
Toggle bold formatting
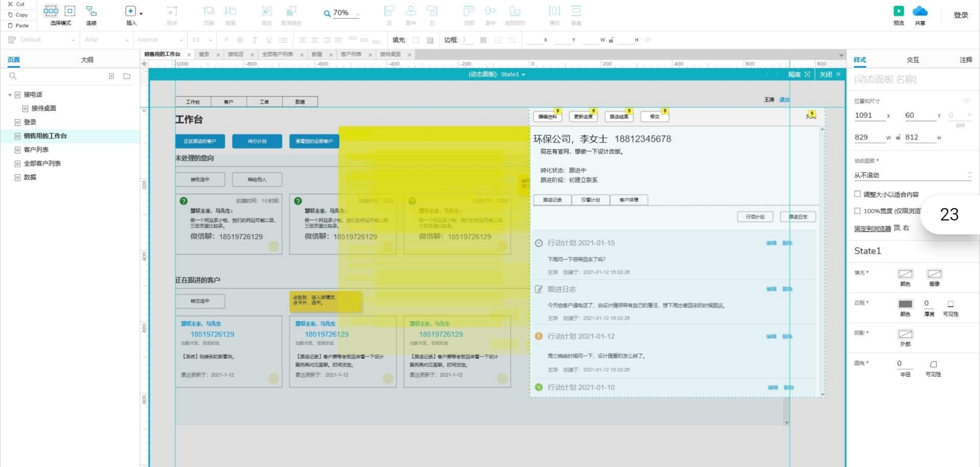tap(240, 40)
